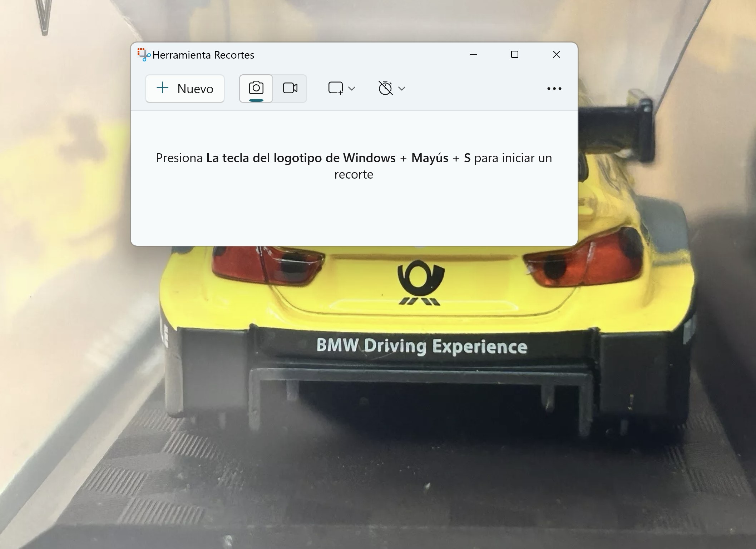This screenshot has width=756, height=549.
Task: Open the three-dots more options menu
Action: tap(554, 89)
